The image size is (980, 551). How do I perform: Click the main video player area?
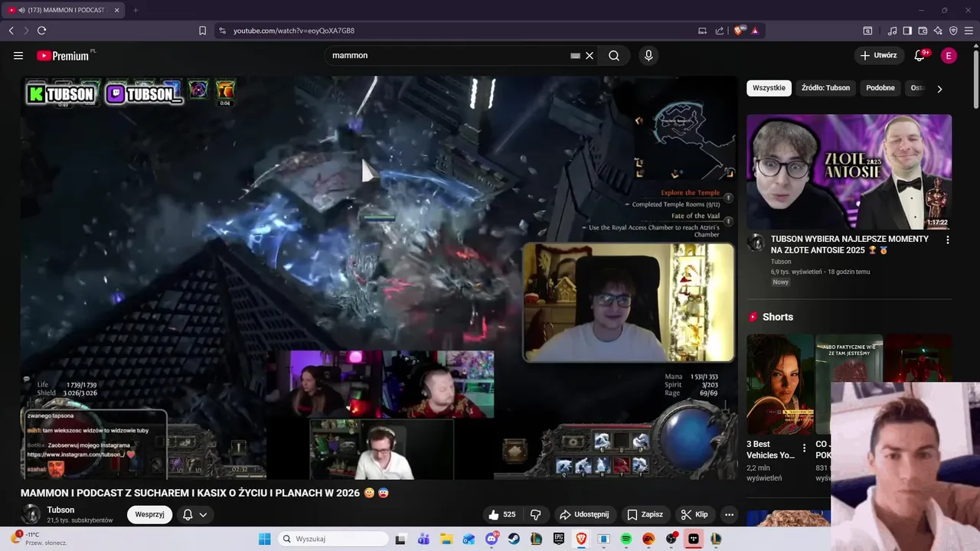click(x=379, y=278)
